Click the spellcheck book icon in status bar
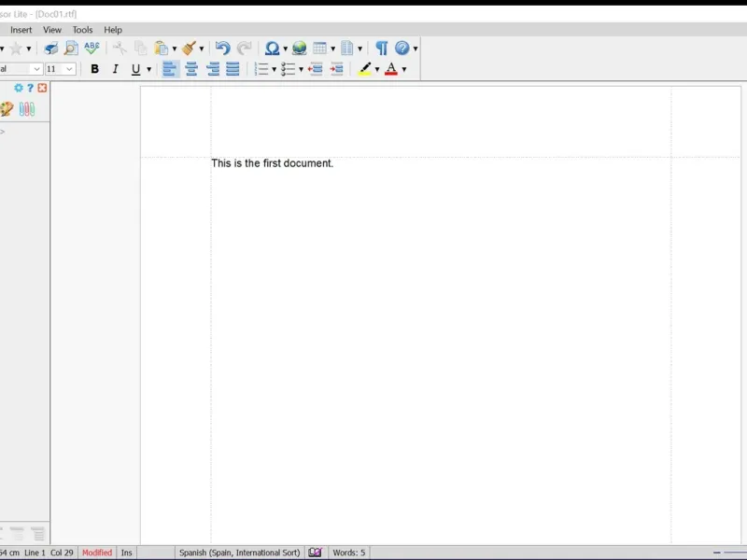 coord(315,553)
